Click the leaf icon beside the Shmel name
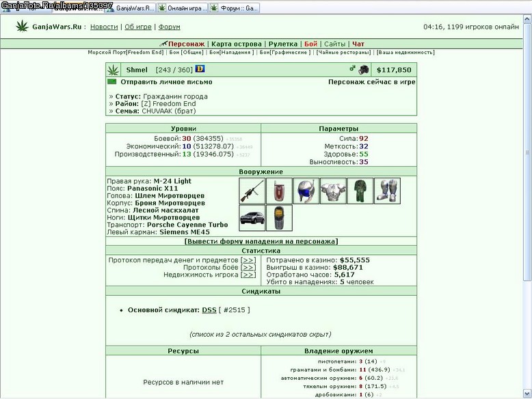Screen dimensions: 532x399 tap(114, 70)
